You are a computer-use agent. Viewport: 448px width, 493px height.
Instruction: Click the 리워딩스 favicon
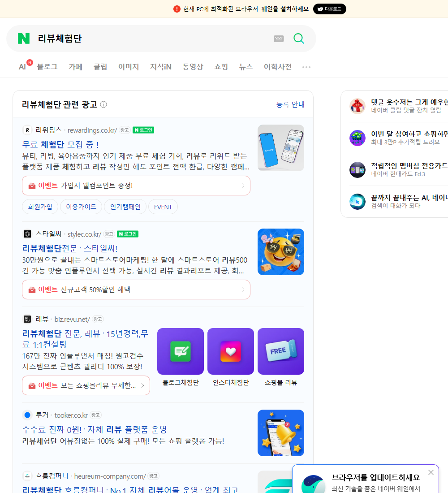[x=27, y=130]
